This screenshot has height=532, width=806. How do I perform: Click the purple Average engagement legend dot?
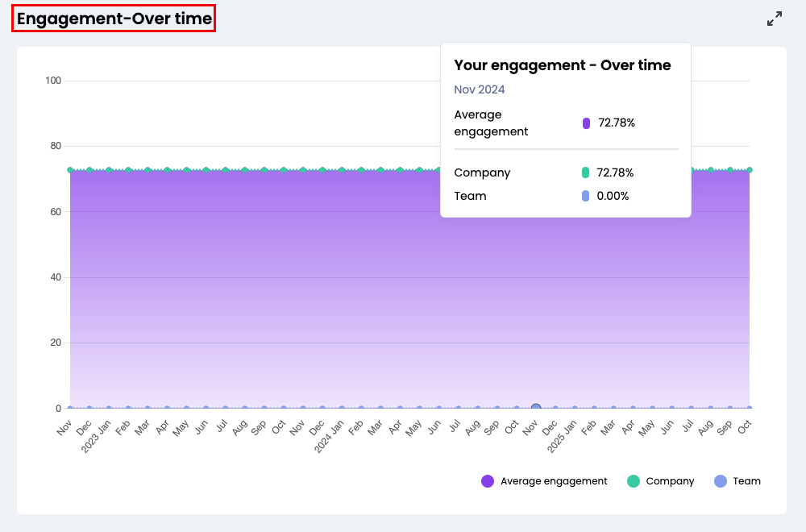pyautogui.click(x=488, y=481)
